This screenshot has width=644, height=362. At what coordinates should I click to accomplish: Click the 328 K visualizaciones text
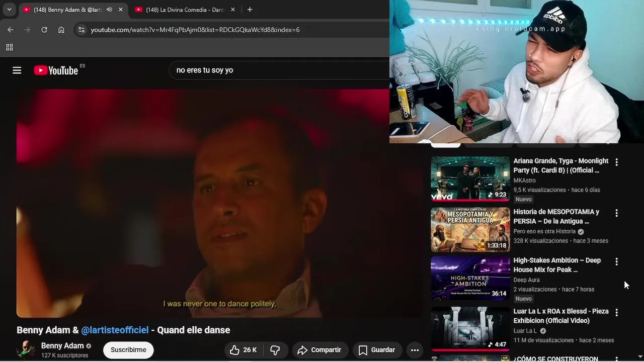(540, 241)
